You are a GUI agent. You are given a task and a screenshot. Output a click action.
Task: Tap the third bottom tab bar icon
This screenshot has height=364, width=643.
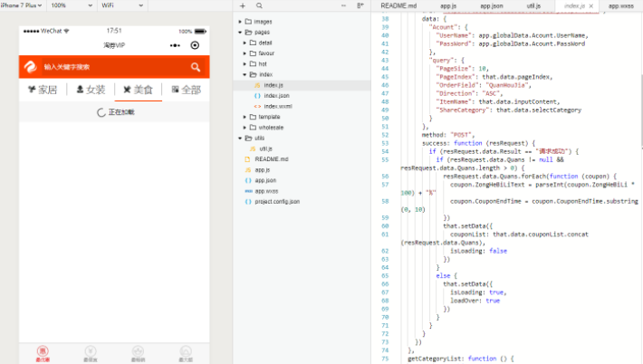[139, 353]
